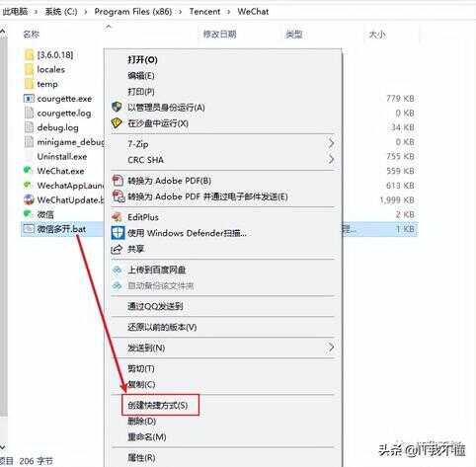Viewport: 476px width, 467px height.
Task: Select 打开(O) in the context menu
Action: point(142,59)
